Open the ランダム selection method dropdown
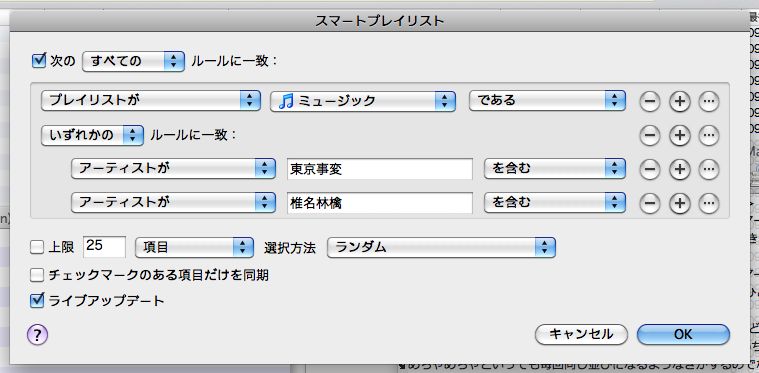The height and width of the screenshot is (373, 759). coord(441,247)
